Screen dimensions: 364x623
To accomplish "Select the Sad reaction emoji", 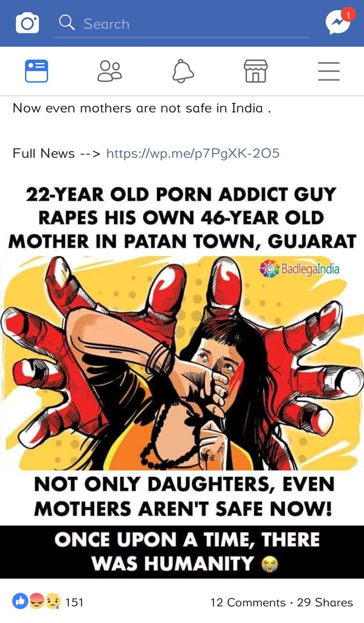I will click(x=53, y=602).
